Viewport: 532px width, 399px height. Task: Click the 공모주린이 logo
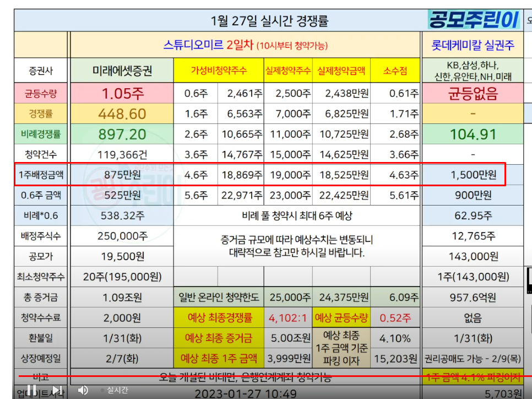pos(474,20)
